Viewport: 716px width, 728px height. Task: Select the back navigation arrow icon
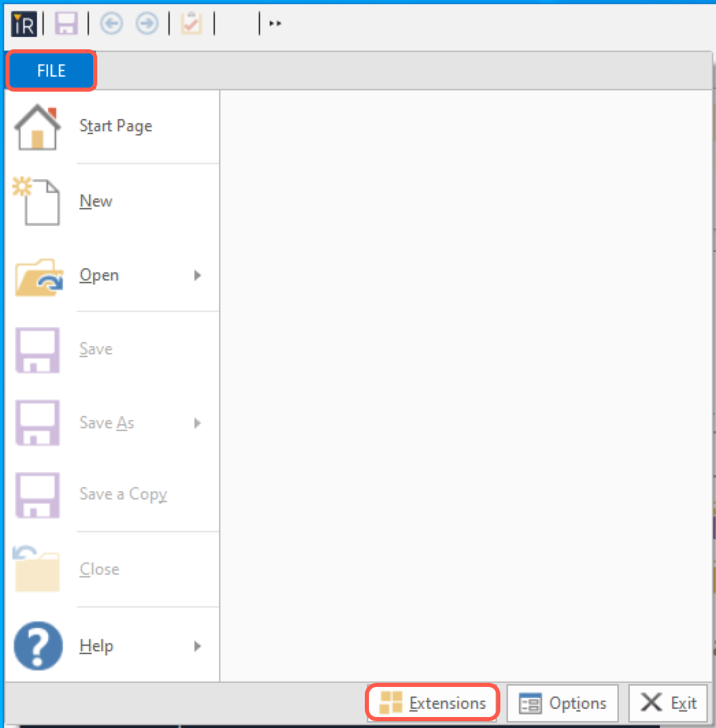(110, 23)
